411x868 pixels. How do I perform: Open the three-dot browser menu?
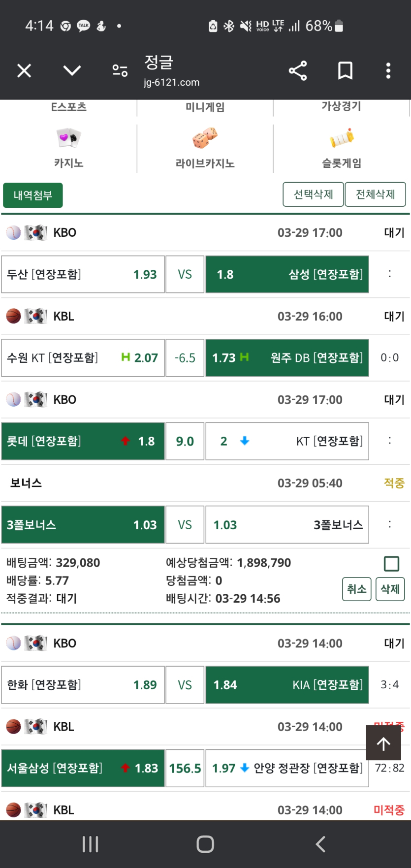click(x=388, y=71)
